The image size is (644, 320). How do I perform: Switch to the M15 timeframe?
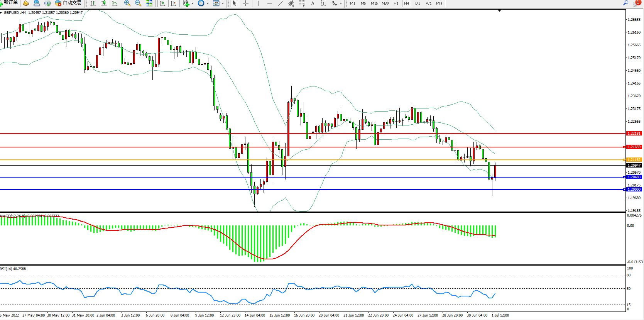click(x=374, y=3)
